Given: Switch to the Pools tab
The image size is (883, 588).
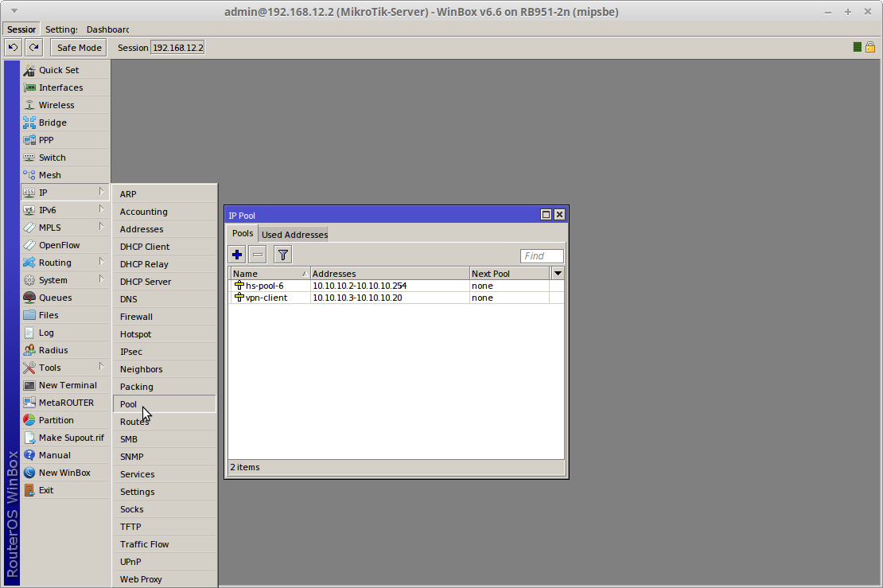Looking at the screenshot, I should coord(243,233).
